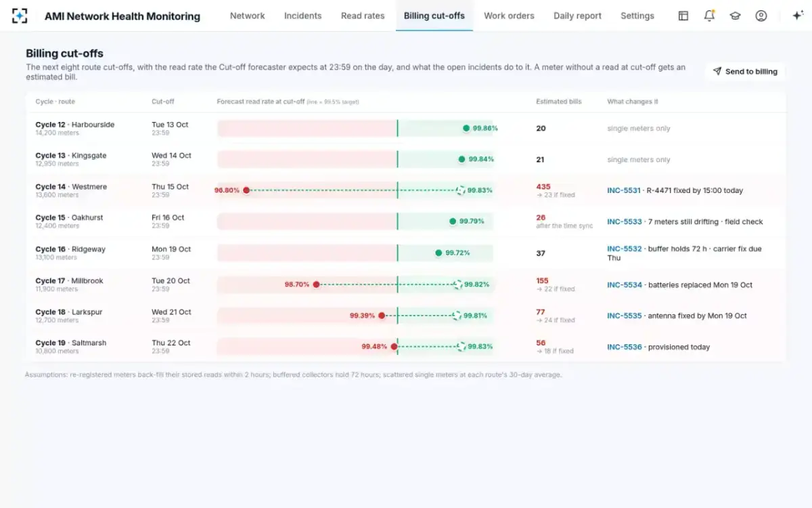Click the red 98.70% marker for Millbrook
Viewport: 812px width, 508px height.
(316, 284)
